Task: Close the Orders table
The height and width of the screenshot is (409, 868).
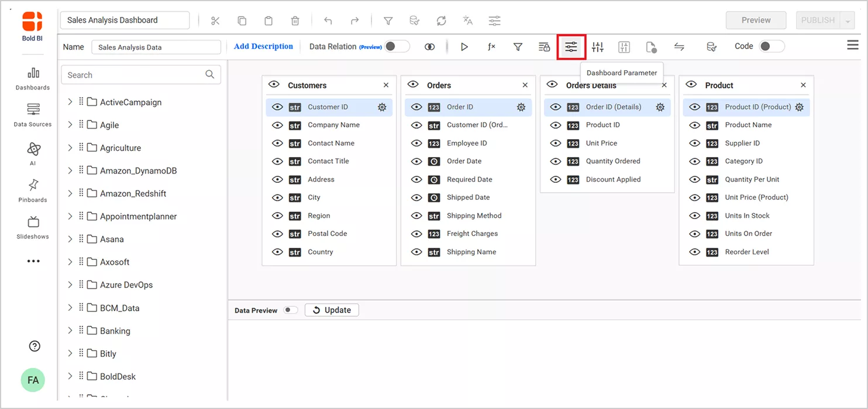Action: point(525,85)
